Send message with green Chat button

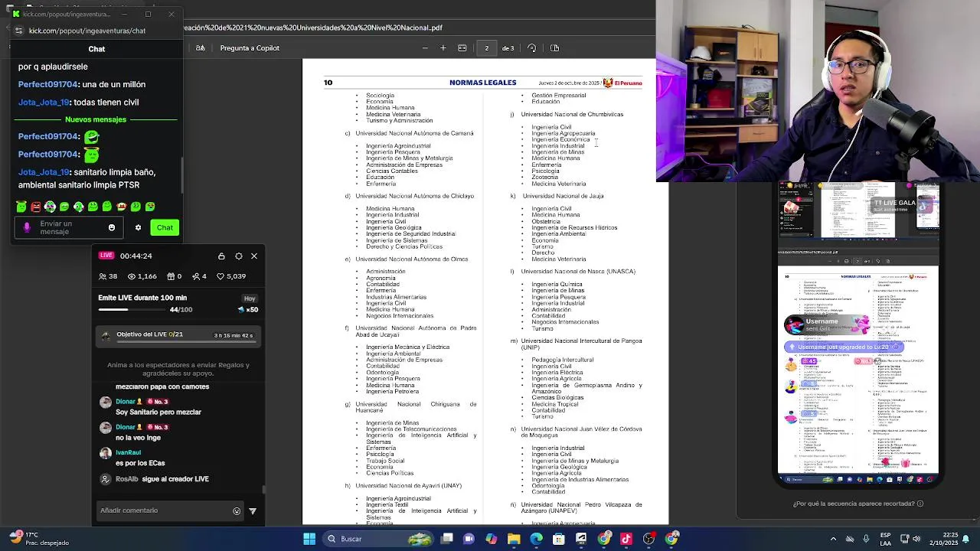(x=165, y=227)
